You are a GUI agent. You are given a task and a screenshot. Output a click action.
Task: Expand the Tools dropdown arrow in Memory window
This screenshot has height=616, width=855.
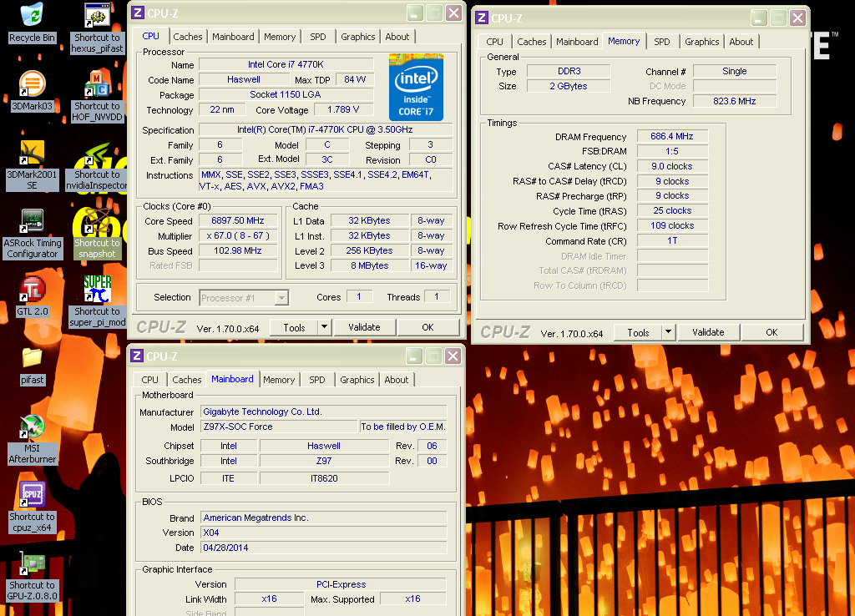tap(668, 332)
